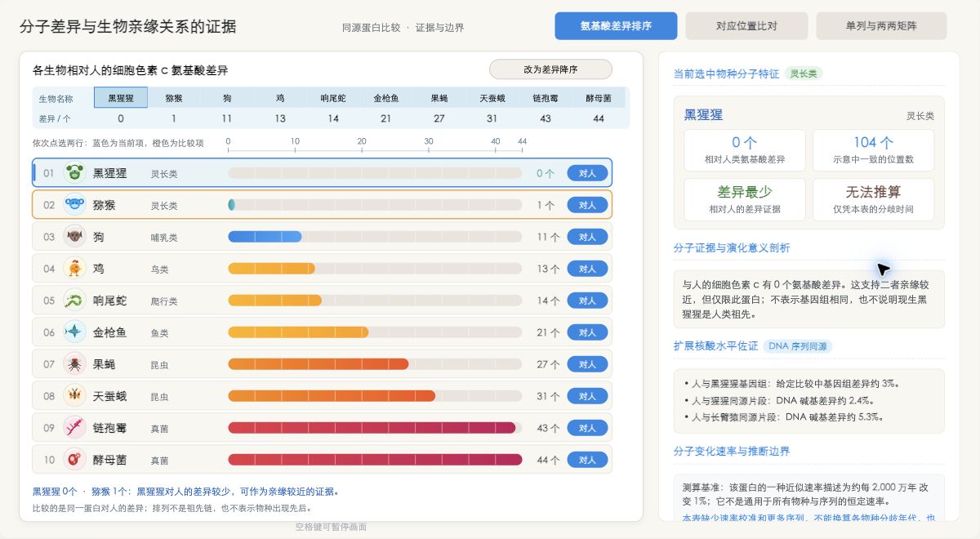
Task: Click the 改为差异降序 sort button
Action: [550, 69]
